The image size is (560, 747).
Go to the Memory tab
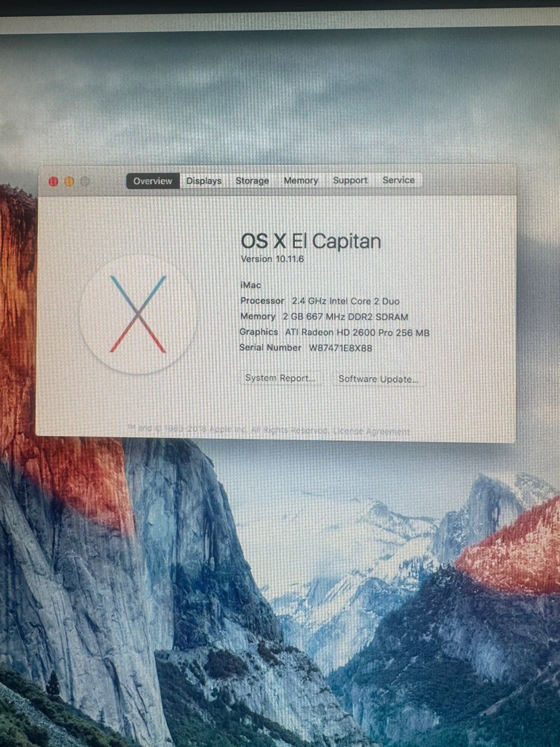301,181
